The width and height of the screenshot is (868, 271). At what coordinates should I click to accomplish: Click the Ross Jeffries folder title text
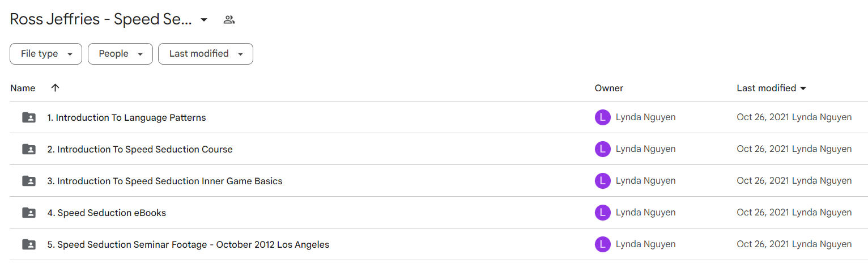tap(101, 19)
